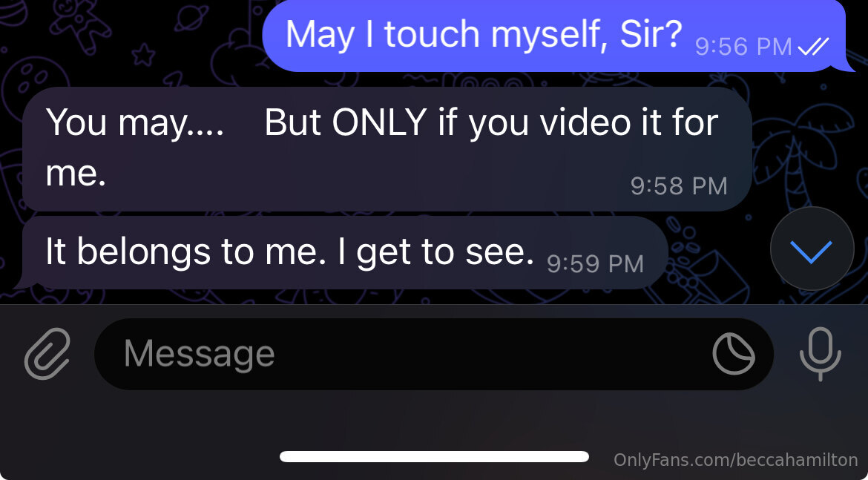Select the outgoing blue message bubble
This screenshot has height=480, width=868.
559,36
